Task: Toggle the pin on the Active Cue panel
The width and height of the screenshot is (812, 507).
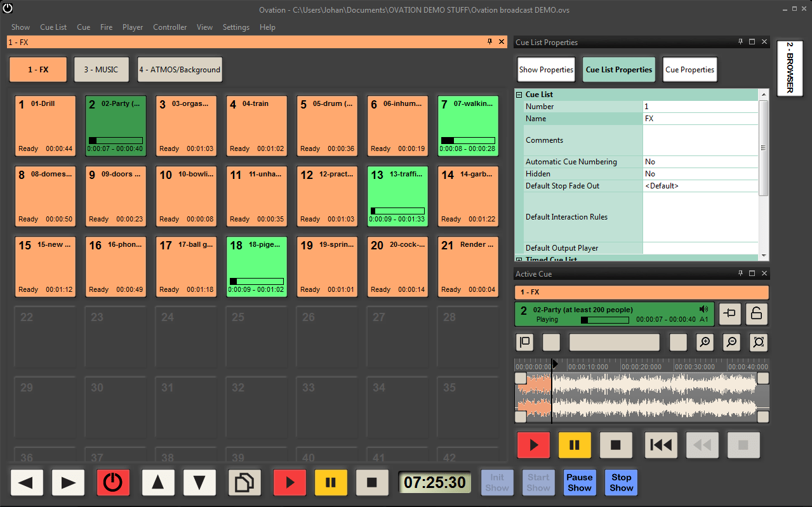Action: pyautogui.click(x=740, y=273)
